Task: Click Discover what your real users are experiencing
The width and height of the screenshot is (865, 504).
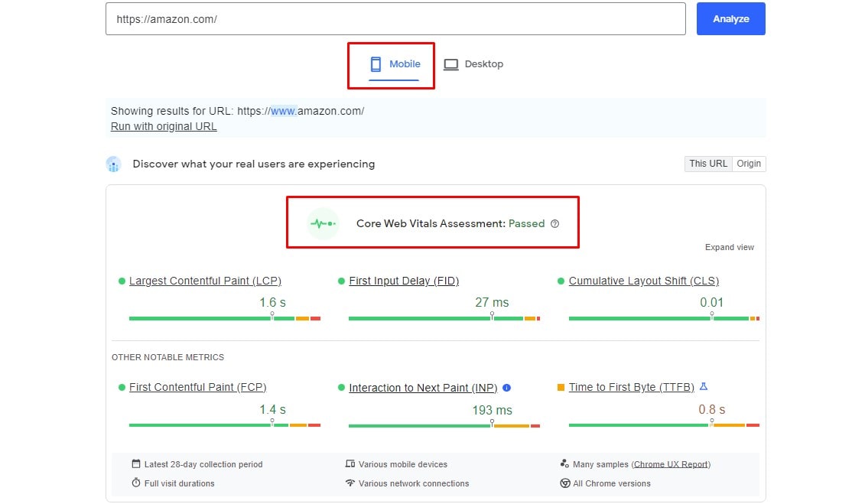Action: [254, 164]
